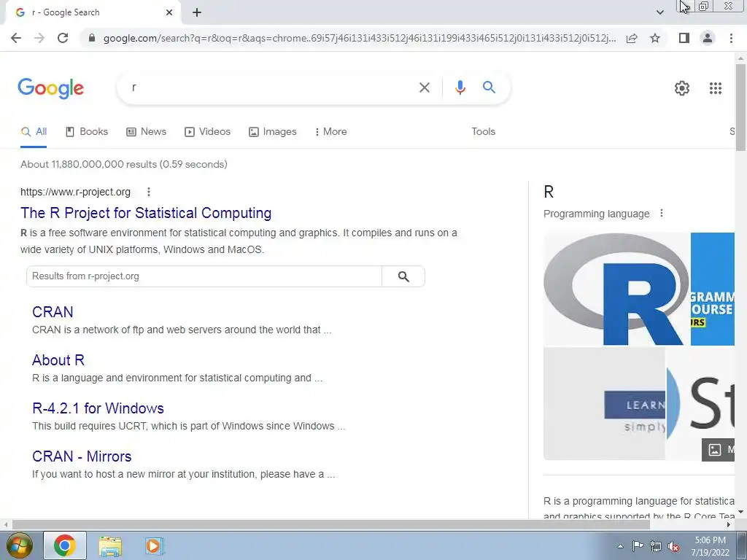Reload the page with the refresh icon
747x560 pixels.
63,38
